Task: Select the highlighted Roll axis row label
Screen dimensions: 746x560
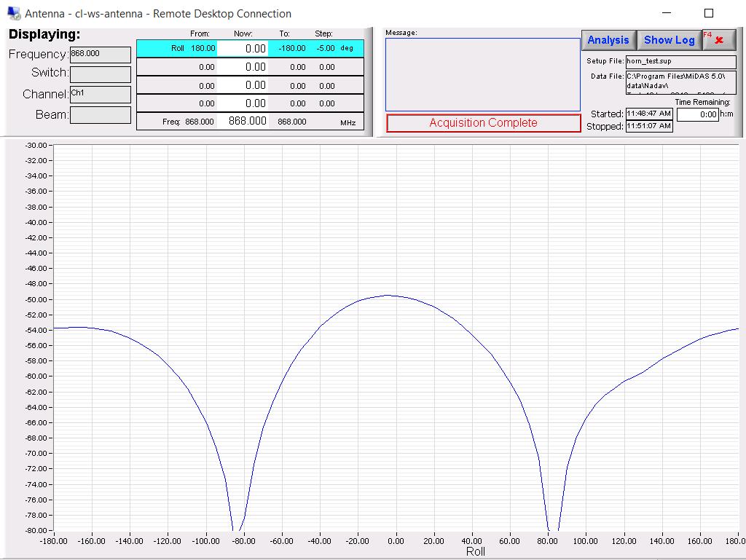Action: coord(178,48)
